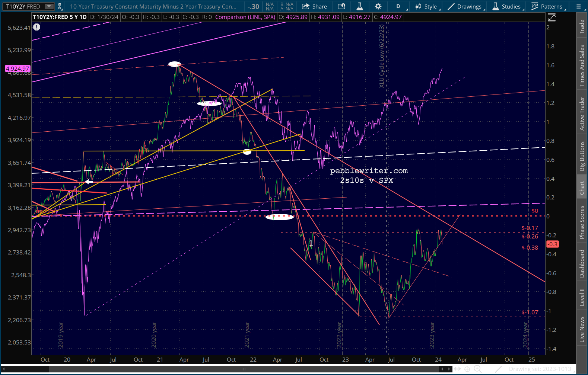Click the scrollbar far-left arrow

click(4, 369)
